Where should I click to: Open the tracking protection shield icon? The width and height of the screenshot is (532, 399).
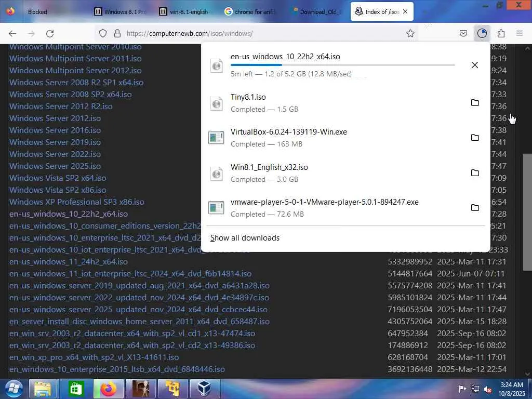pyautogui.click(x=103, y=33)
